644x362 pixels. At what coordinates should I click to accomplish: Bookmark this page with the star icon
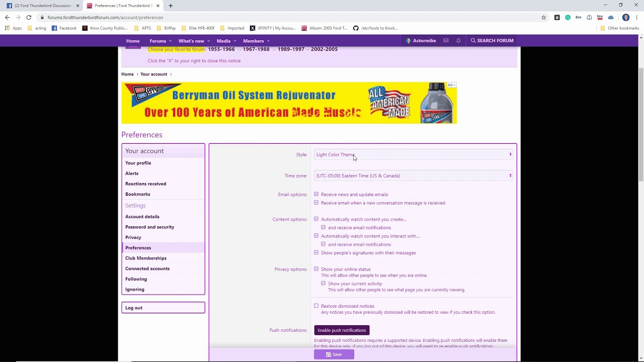tap(543, 17)
